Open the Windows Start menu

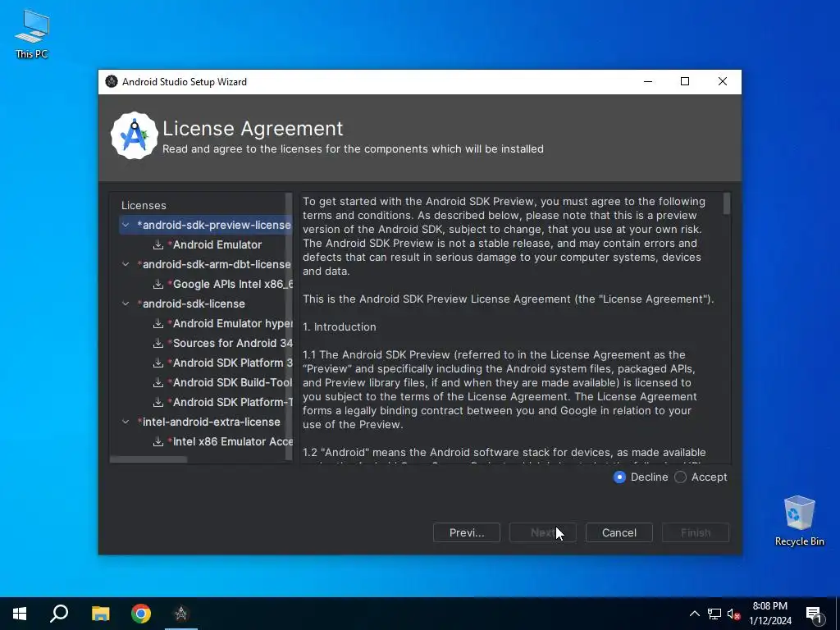[x=20, y=614]
